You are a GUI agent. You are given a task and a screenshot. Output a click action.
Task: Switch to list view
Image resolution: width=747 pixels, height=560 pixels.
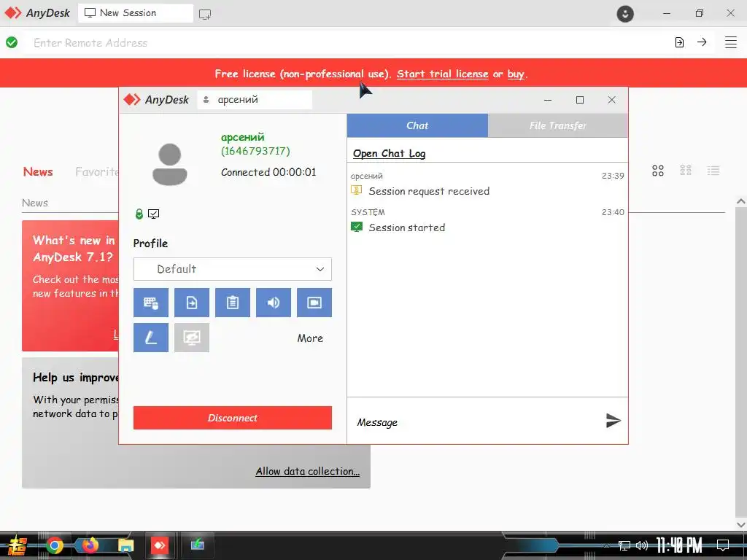tap(713, 171)
